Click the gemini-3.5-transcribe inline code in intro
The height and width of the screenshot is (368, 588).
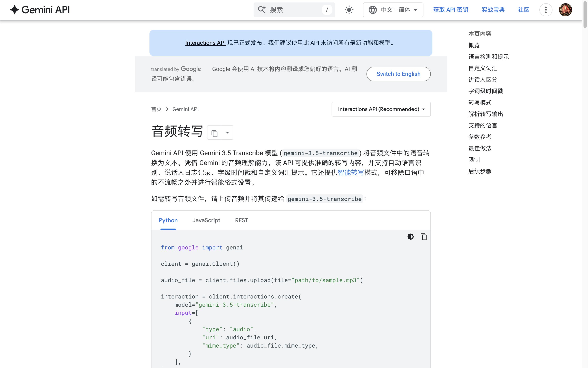(x=320, y=153)
